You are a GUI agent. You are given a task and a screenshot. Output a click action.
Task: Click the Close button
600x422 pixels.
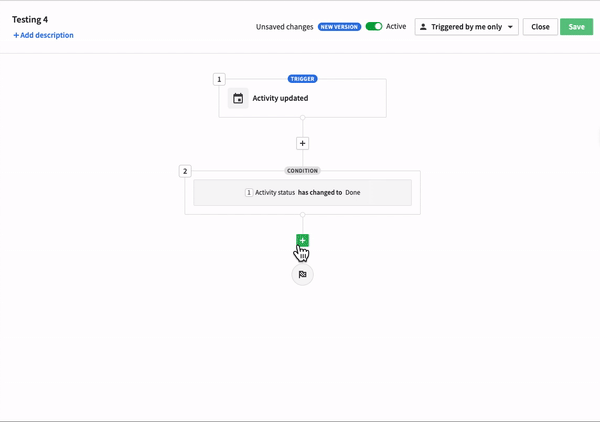coord(540,27)
